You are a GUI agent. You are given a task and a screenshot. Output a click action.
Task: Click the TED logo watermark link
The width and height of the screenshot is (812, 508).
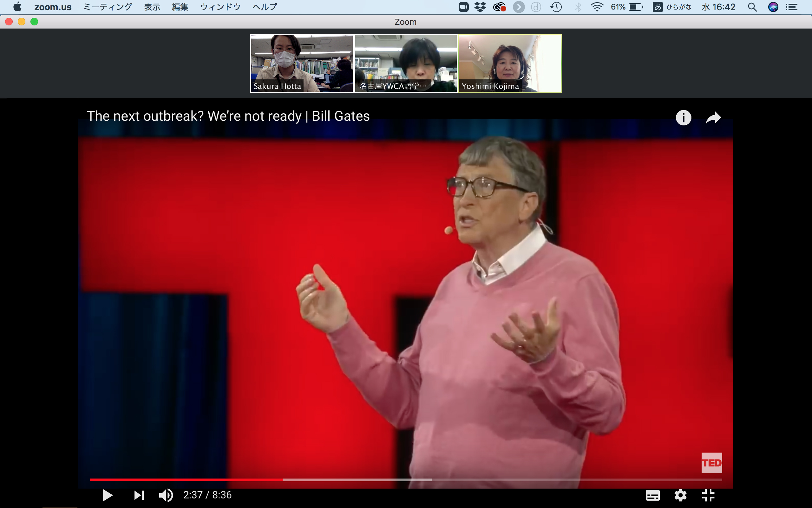click(x=712, y=463)
